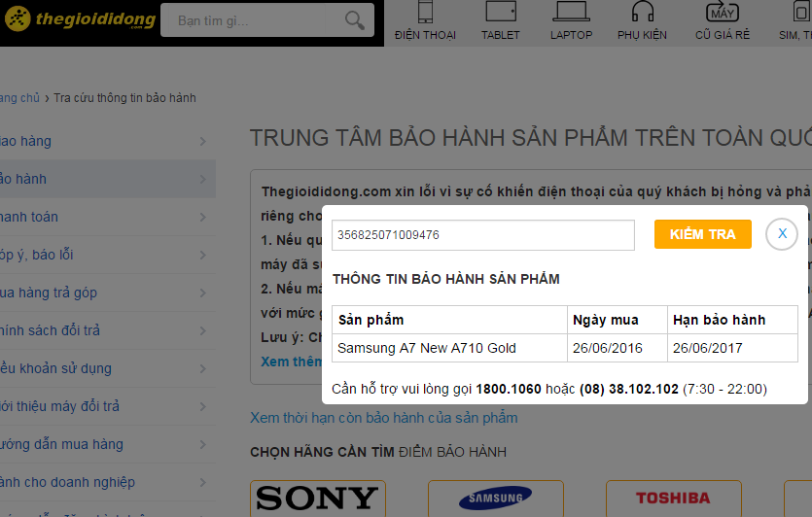Screen dimensions: 812x517
Task: Open the Laptop category
Action: click(571, 21)
